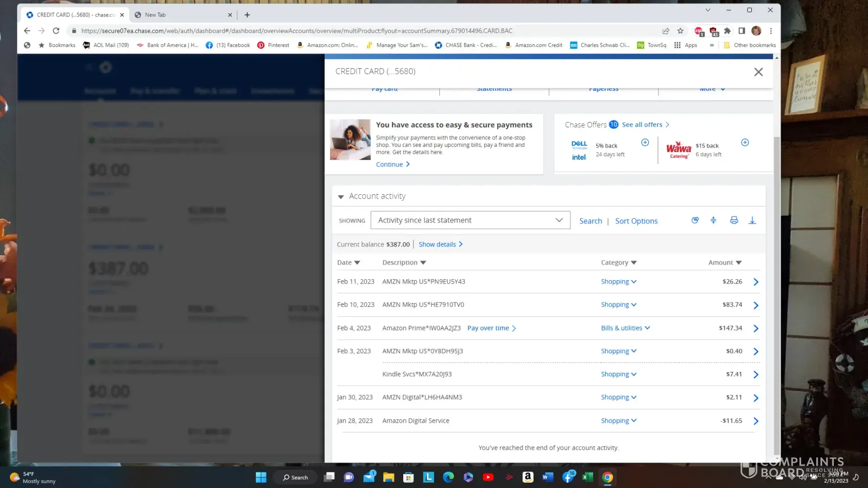The height and width of the screenshot is (488, 868).
Task: Click the download account activity icon
Action: 752,221
